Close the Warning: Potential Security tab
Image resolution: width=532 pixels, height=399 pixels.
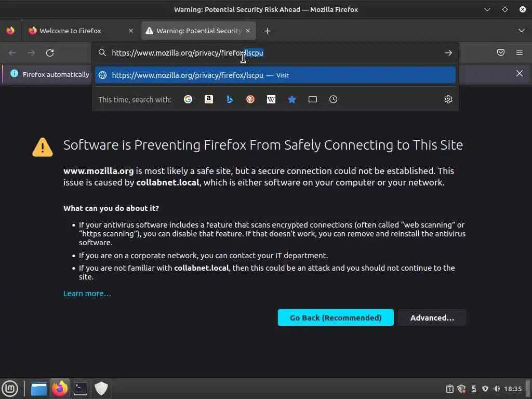coord(248,31)
